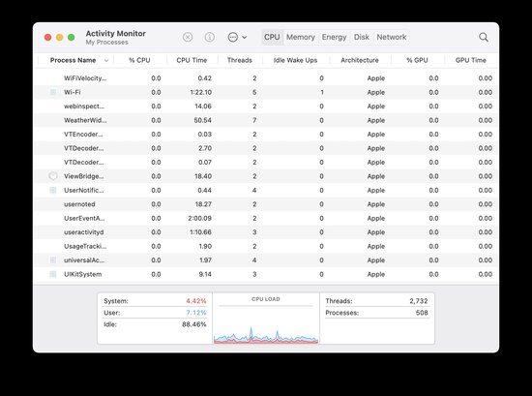This screenshot has height=396, width=532.
Task: Select the webinspect... process row
Action: [x=266, y=107]
